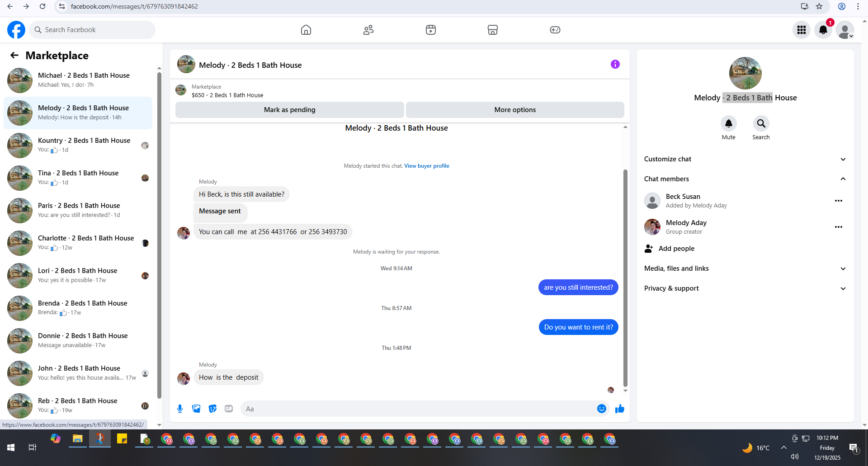Viewport: 868px width, 466px height.
Task: Open the Gaming controller icon
Action: click(555, 30)
